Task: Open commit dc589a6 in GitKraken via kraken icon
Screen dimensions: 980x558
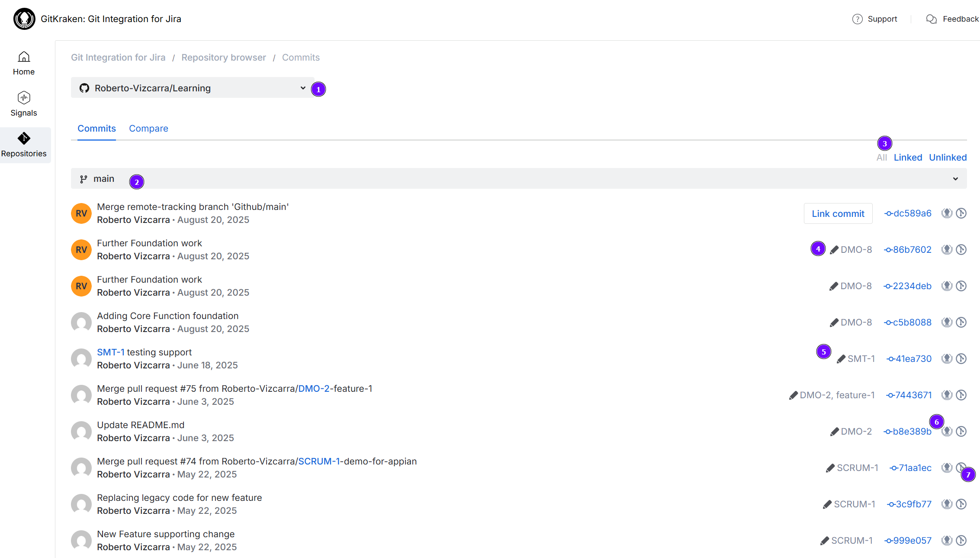Action: 947,213
